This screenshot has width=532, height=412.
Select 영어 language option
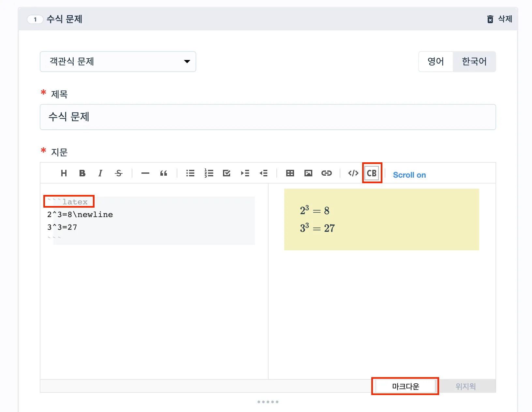click(x=436, y=62)
